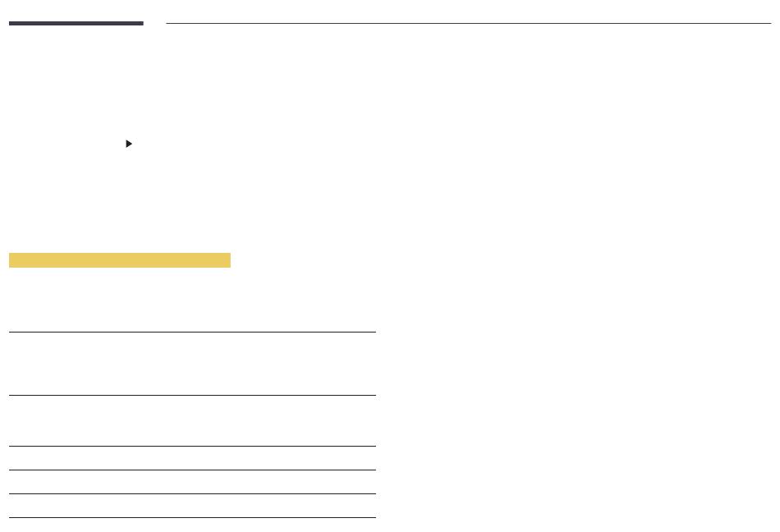Image resolution: width=780 pixels, height=532 pixels.
Task: Select the yellow highlighted bar
Action: pos(119,260)
